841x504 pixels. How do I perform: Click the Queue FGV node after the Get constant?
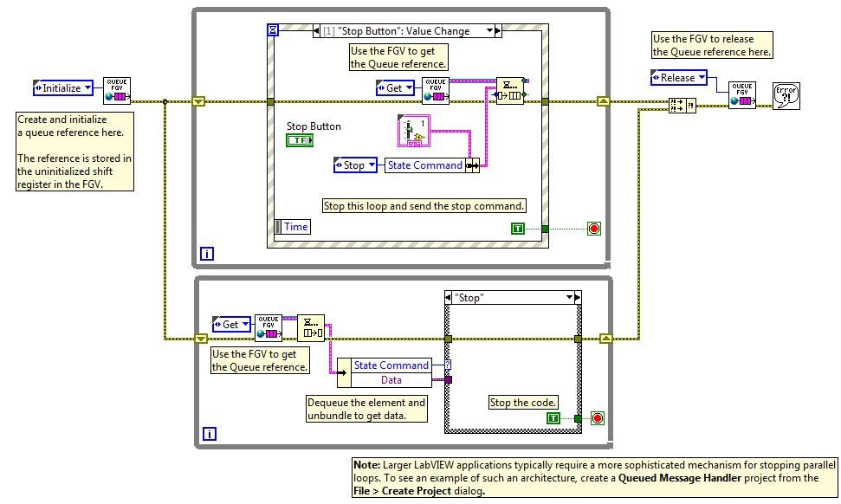(436, 88)
